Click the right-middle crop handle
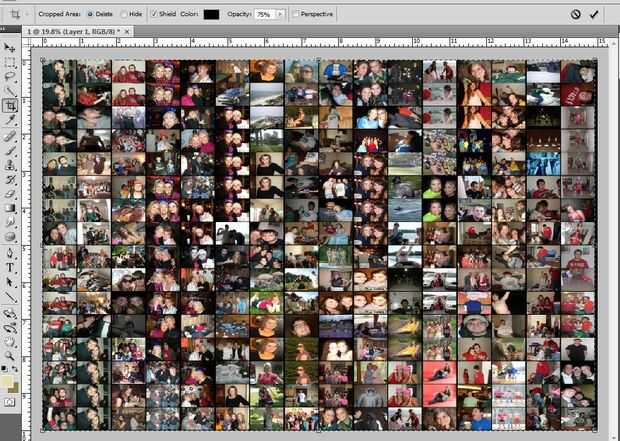Image resolution: width=620 pixels, height=441 pixels. (596, 245)
